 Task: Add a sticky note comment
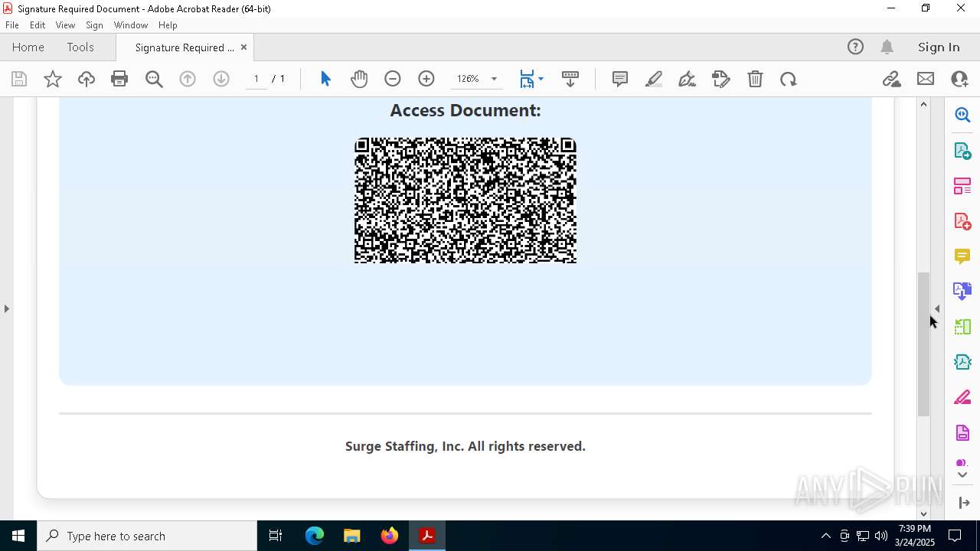620,79
